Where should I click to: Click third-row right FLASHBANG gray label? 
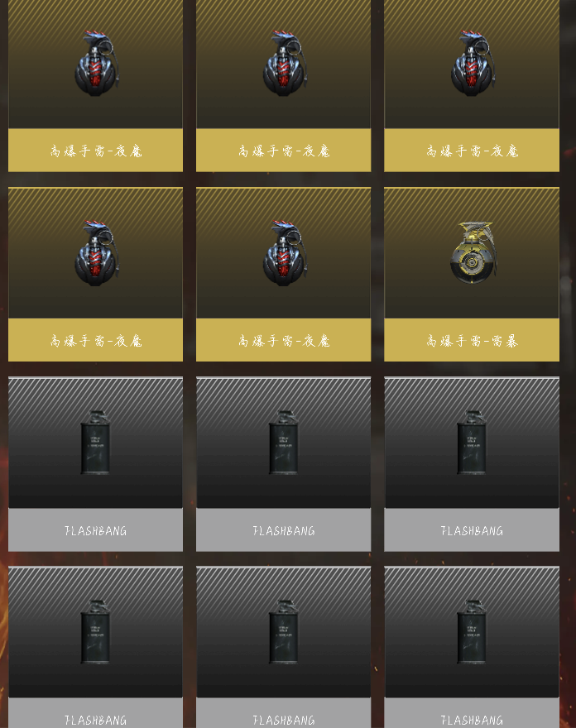472,530
